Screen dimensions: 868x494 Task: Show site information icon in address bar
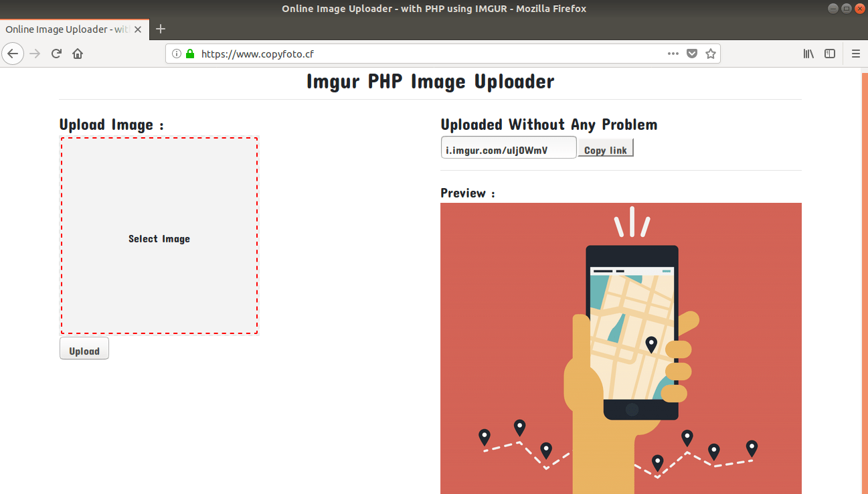(x=177, y=54)
